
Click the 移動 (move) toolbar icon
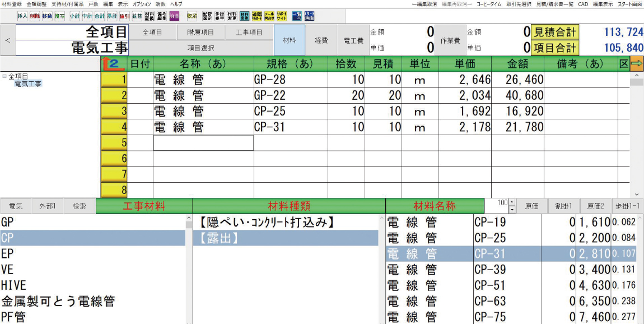[x=47, y=16]
